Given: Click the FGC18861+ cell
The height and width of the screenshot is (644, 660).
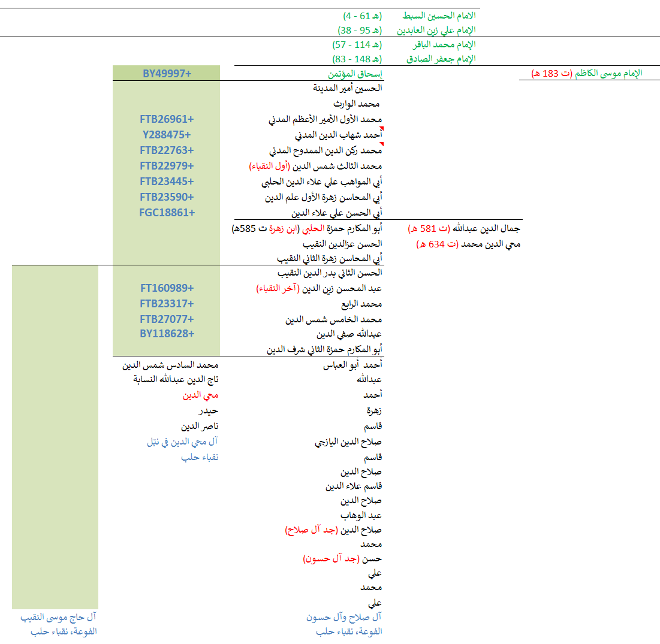Looking at the screenshot, I should click(x=167, y=213).
